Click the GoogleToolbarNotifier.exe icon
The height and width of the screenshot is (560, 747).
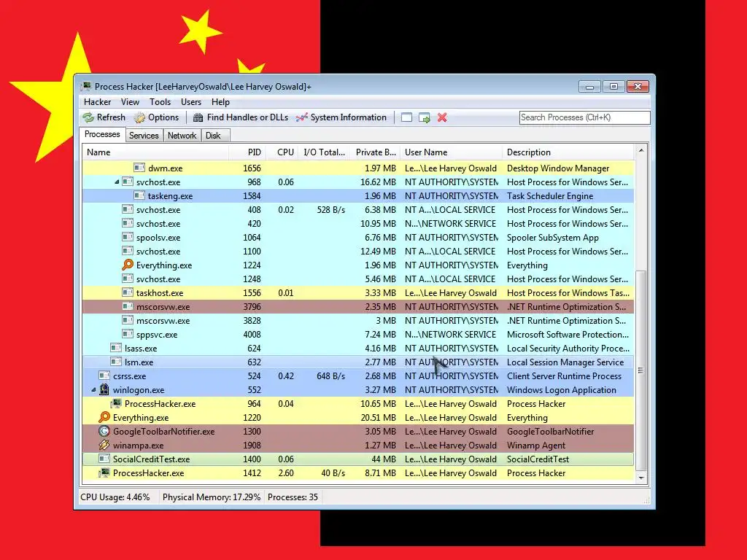[104, 431]
